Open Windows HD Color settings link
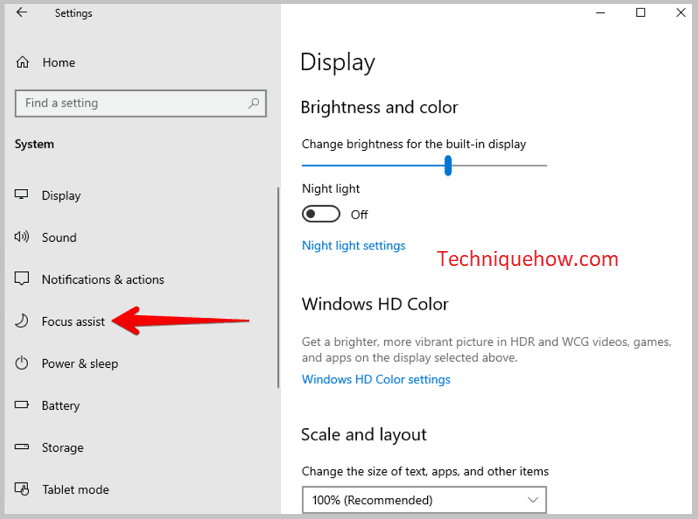Screen dimensions: 698x519 point(376,379)
